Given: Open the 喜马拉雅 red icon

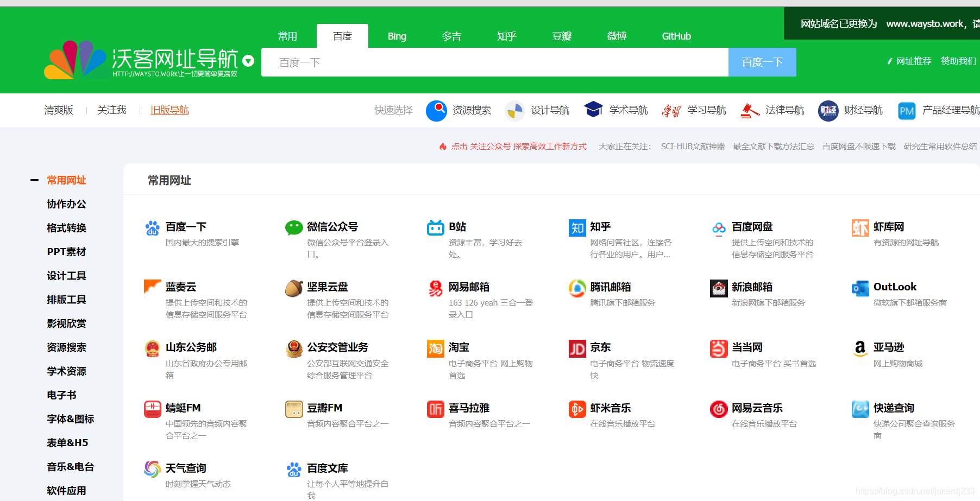Looking at the screenshot, I should click(x=436, y=409).
